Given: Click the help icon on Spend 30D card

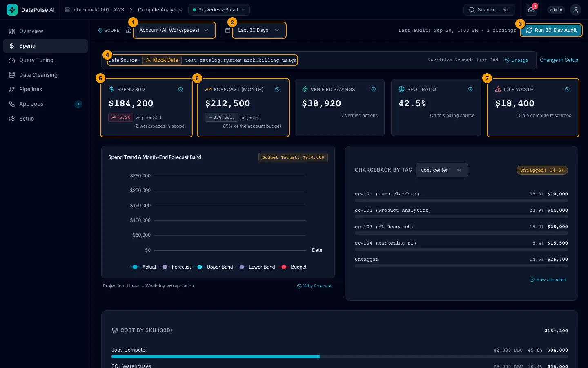Looking at the screenshot, I should point(180,89).
